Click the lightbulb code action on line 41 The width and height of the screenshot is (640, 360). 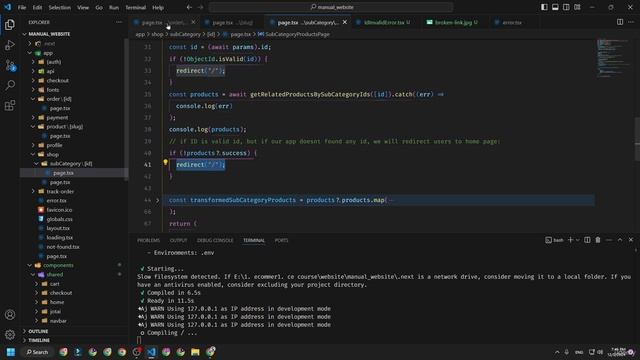coord(165,162)
